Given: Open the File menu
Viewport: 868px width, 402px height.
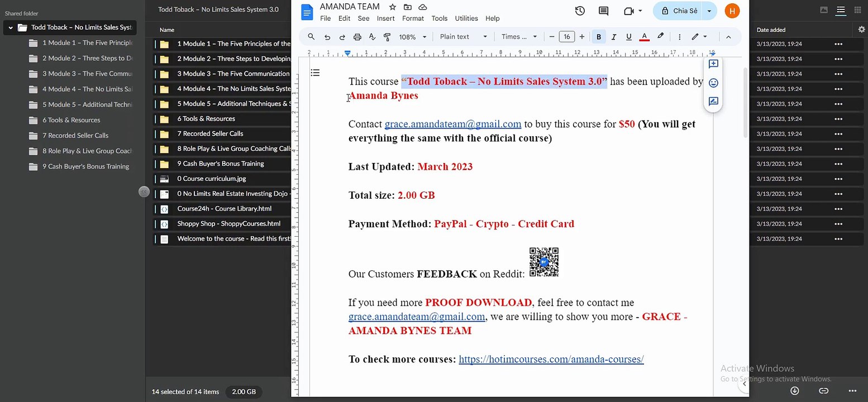Looking at the screenshot, I should [326, 18].
